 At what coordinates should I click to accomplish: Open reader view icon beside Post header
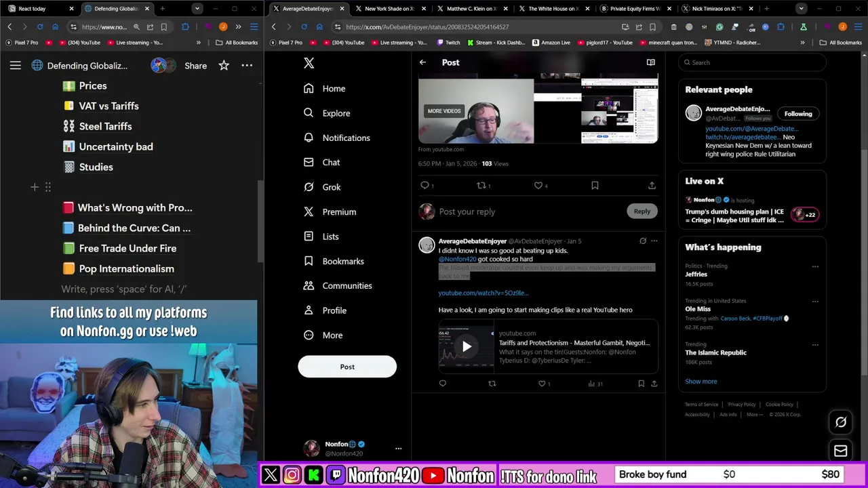tap(650, 62)
